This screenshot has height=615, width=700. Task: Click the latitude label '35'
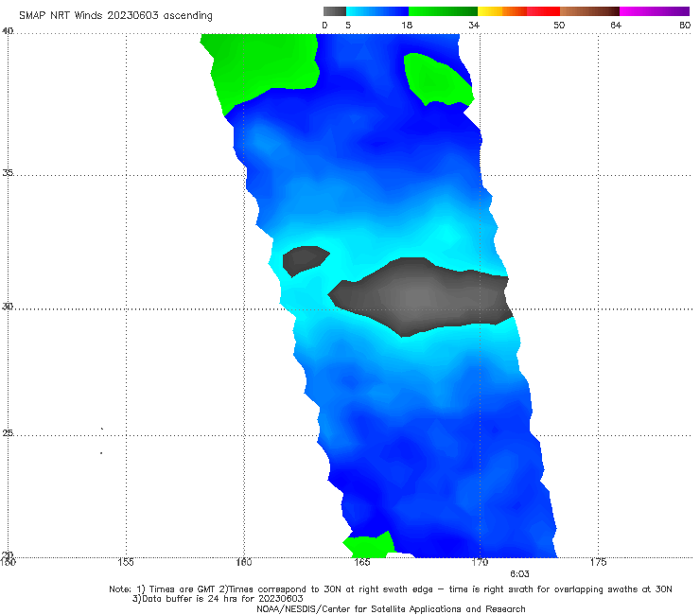tap(8, 172)
